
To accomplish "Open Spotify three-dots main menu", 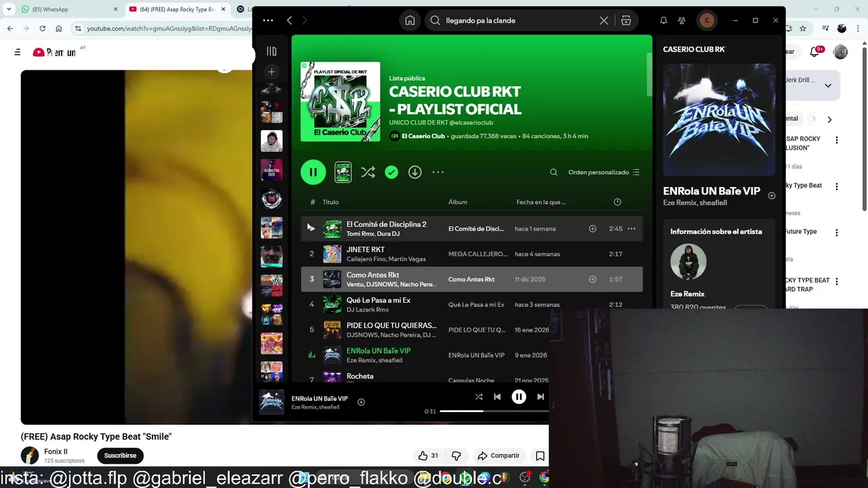I will click(x=268, y=20).
